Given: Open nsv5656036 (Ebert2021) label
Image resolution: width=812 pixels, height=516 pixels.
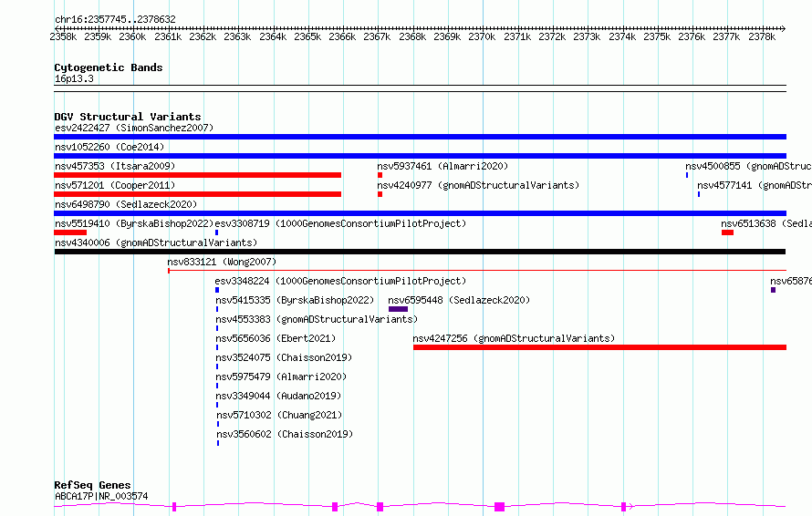Looking at the screenshot, I should click(276, 338).
